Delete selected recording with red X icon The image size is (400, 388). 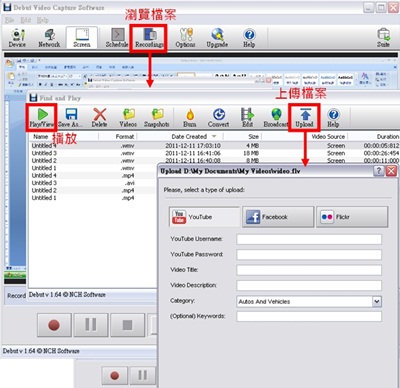tap(99, 118)
